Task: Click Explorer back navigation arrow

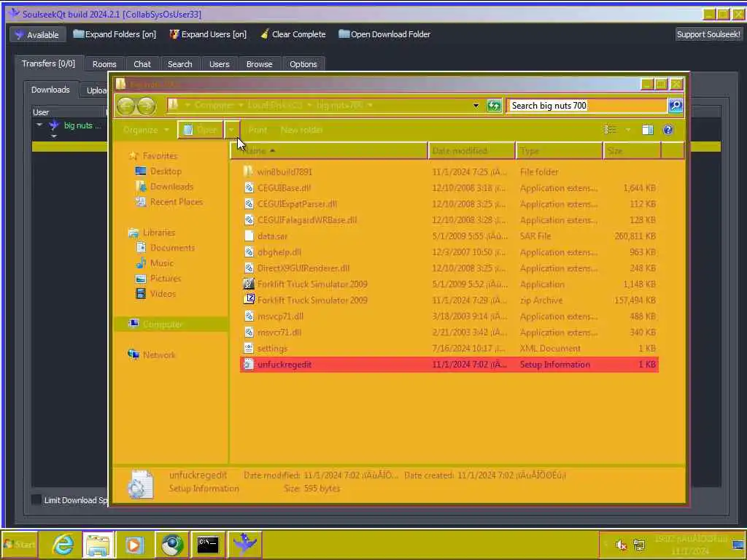Action: click(125, 106)
